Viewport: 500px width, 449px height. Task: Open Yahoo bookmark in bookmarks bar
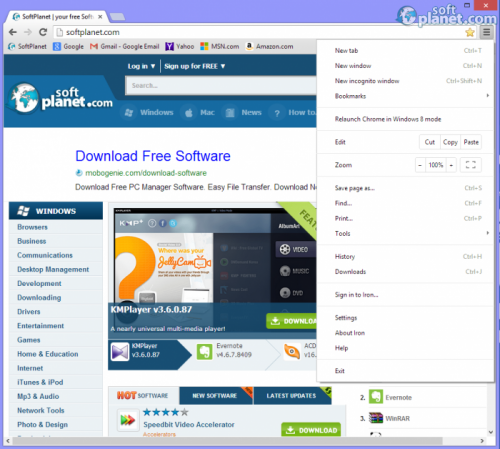pyautogui.click(x=180, y=46)
